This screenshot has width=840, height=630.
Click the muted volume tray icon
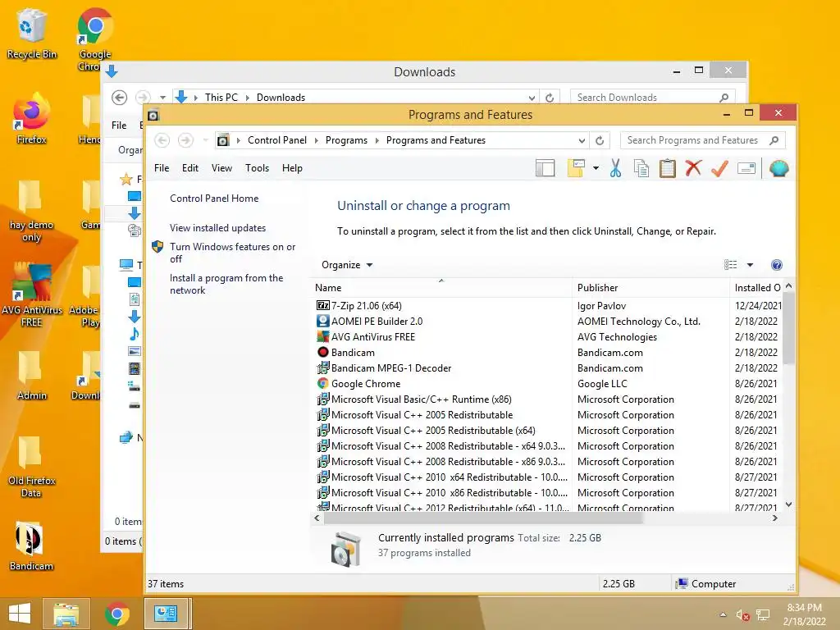pos(742,615)
